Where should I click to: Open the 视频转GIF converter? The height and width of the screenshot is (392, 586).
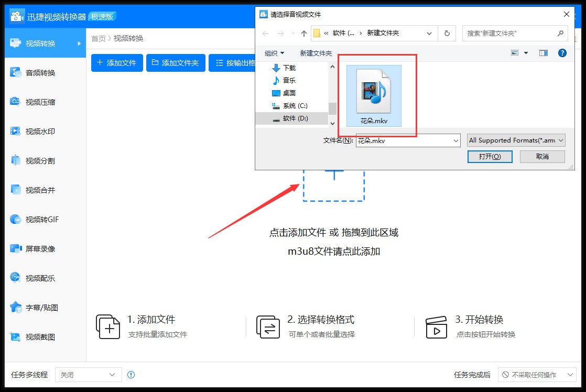point(42,219)
